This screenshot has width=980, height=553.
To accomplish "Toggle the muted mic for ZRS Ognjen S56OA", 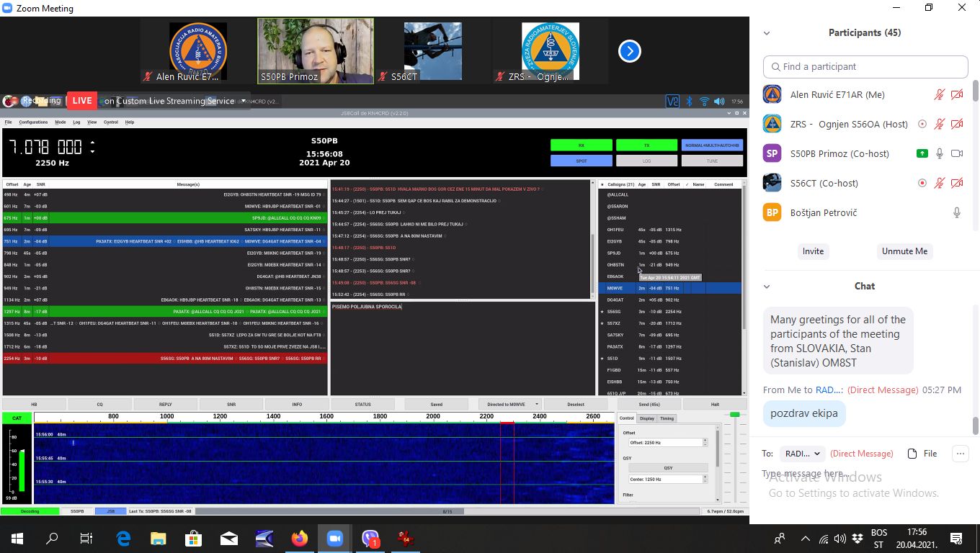I will pyautogui.click(x=939, y=124).
